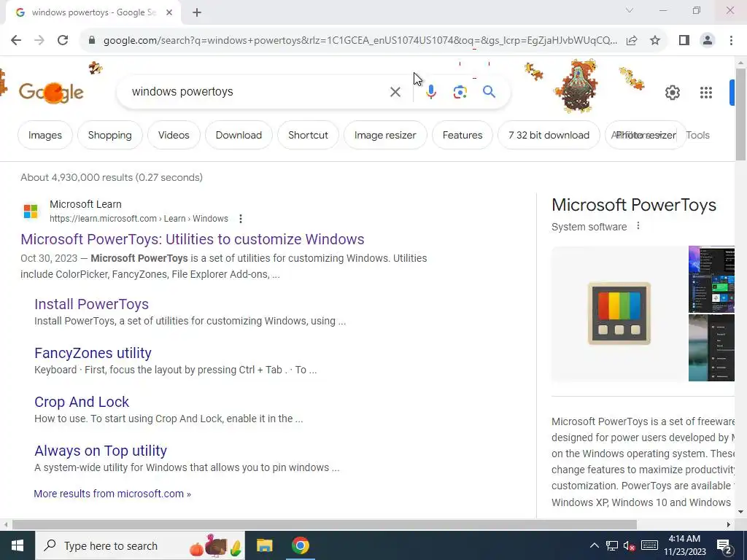
Task: Search by image with Google Lens
Action: click(x=460, y=91)
